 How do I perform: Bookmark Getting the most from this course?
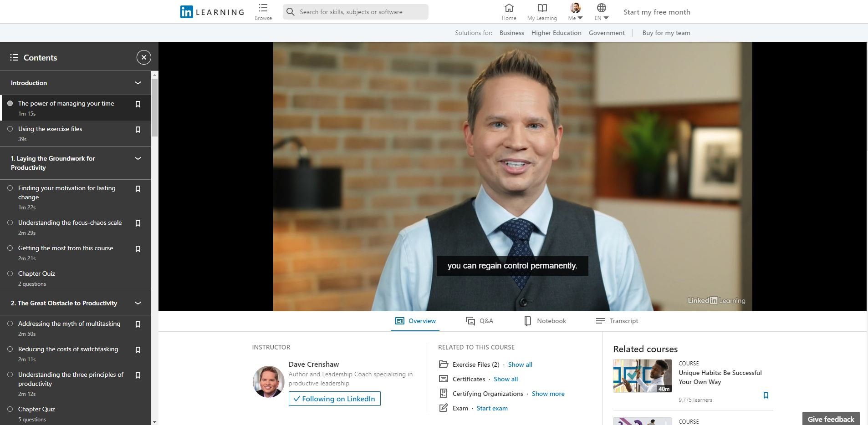coord(138,249)
